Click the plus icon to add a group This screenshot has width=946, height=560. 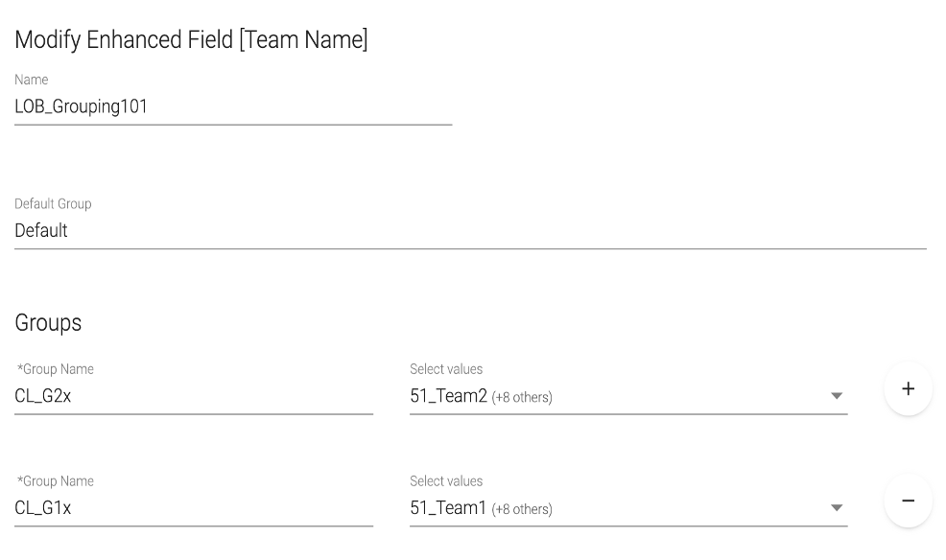pos(908,389)
